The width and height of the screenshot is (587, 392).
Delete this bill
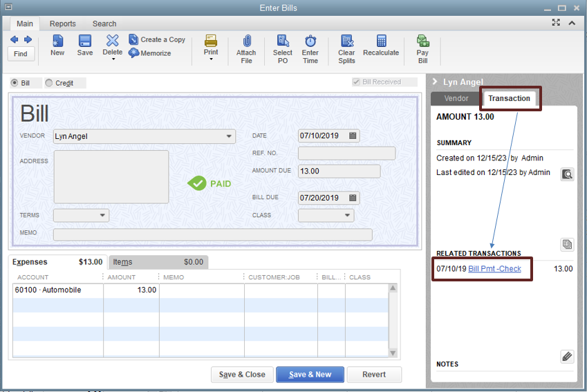112,44
